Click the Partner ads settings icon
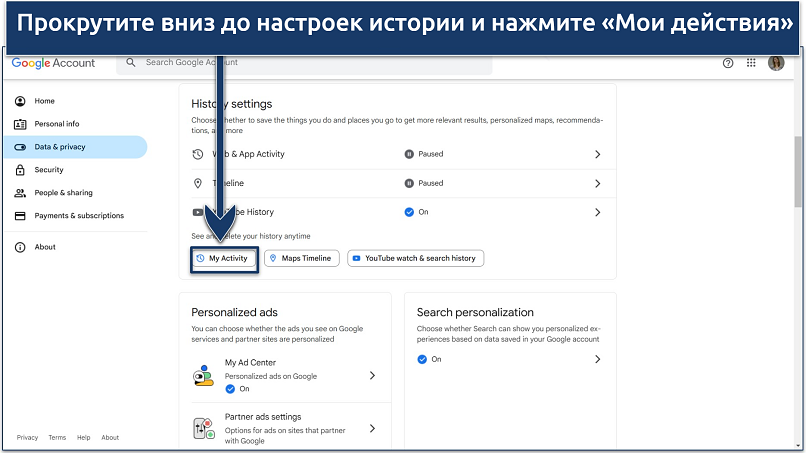The height and width of the screenshot is (453, 806). [203, 429]
